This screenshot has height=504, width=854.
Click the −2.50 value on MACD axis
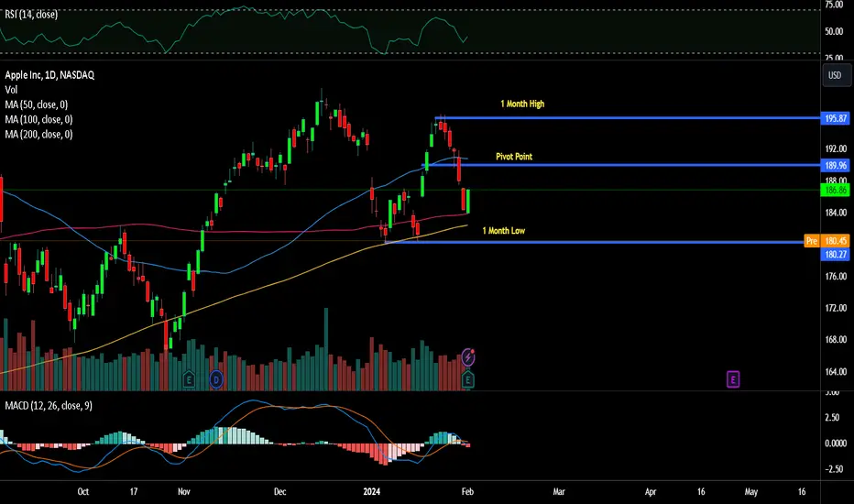(x=834, y=469)
